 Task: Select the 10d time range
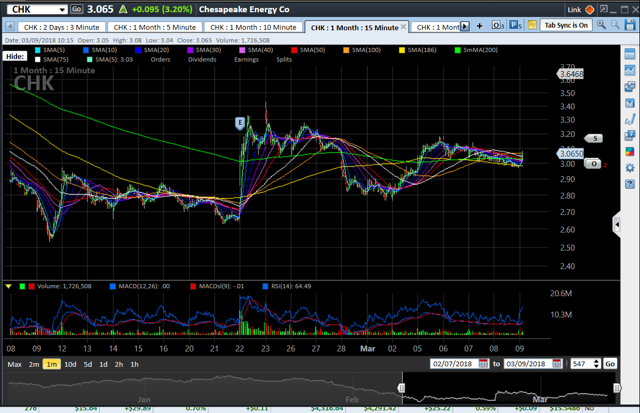point(70,364)
